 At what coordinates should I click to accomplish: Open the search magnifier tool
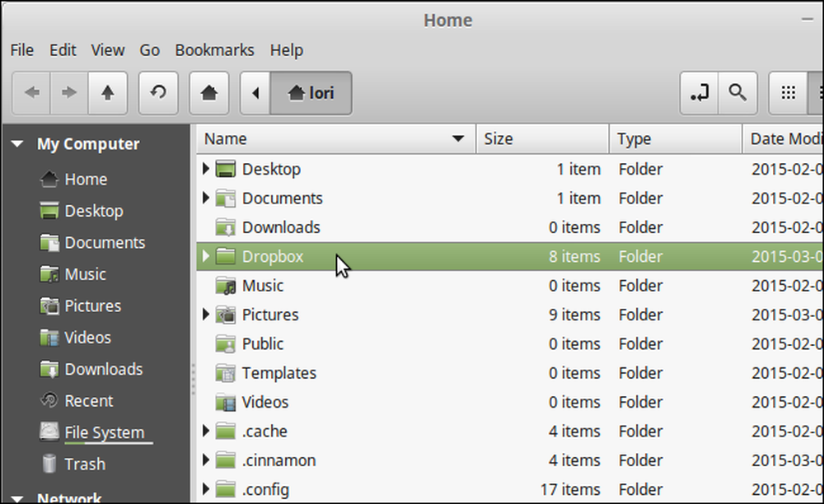pyautogui.click(x=737, y=93)
